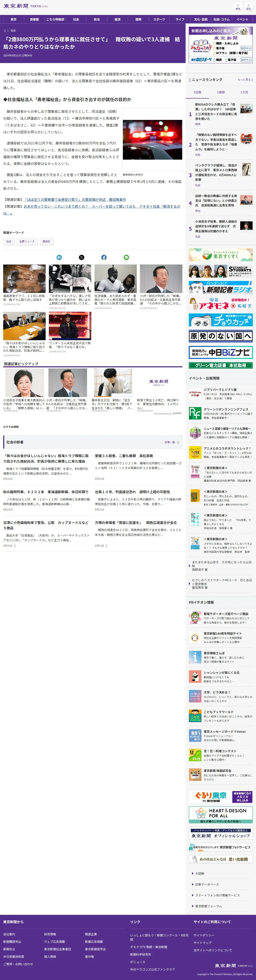Click 豆！豆！料理コンテスト icon
The image size is (256, 980).
[195, 755]
